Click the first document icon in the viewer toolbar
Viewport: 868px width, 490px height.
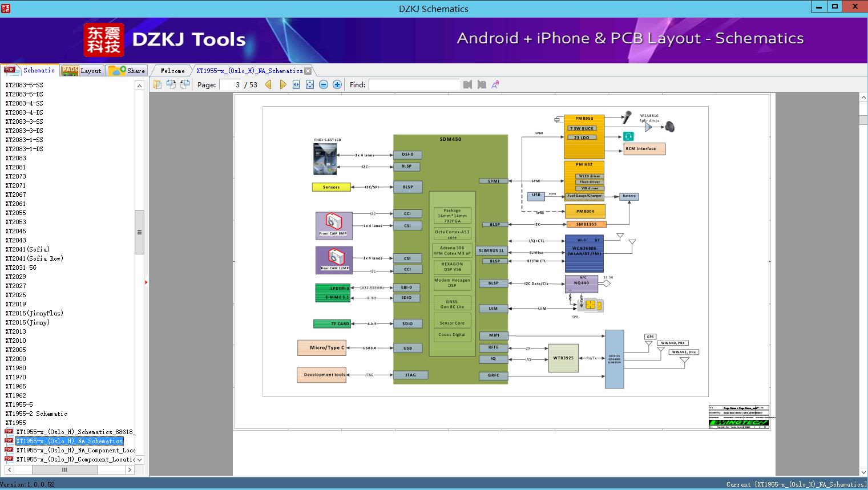157,84
